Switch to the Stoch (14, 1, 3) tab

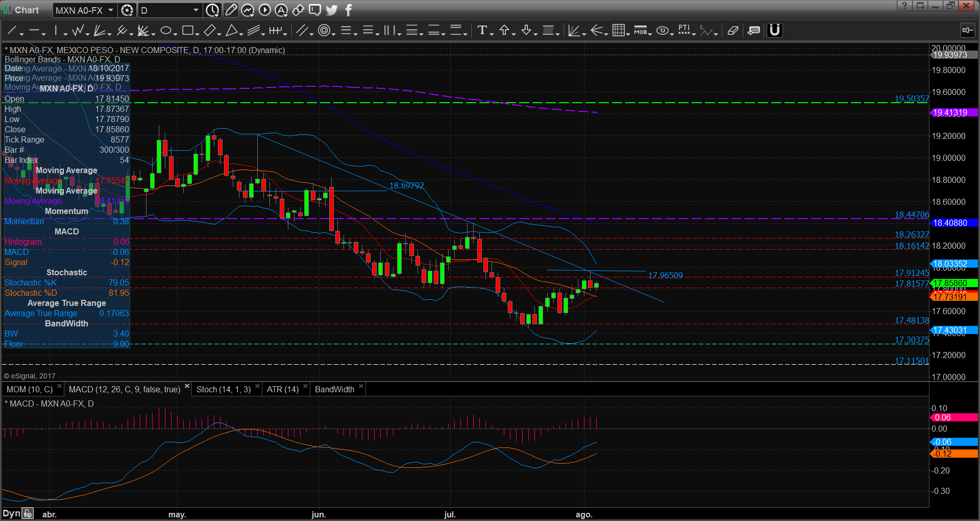(224, 389)
